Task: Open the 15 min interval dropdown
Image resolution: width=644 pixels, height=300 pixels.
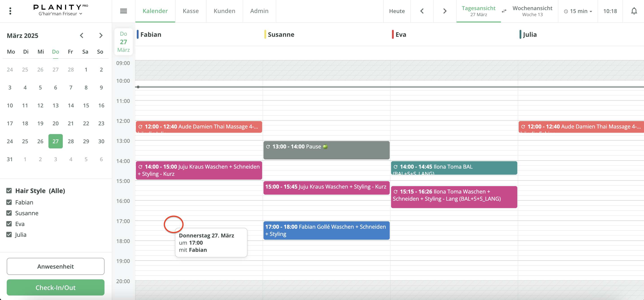Action: [x=578, y=11]
